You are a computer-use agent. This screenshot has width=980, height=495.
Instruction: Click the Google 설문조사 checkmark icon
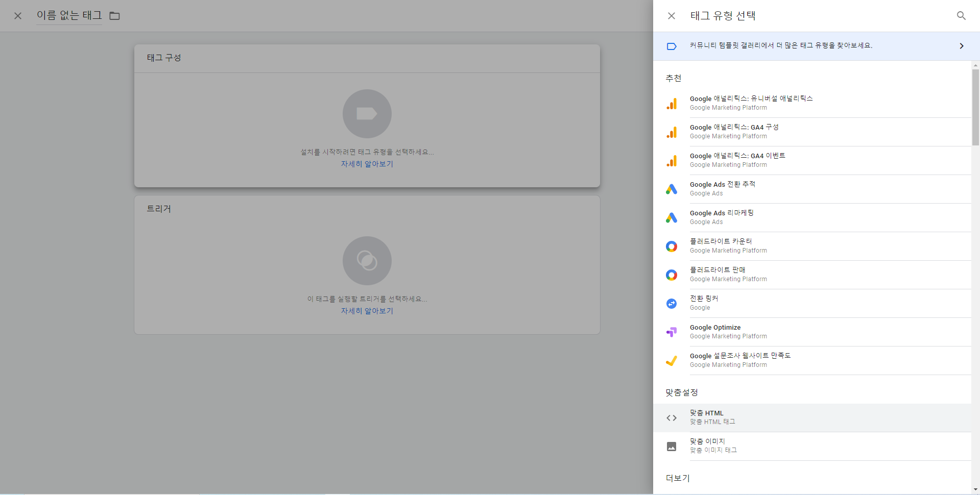(672, 361)
